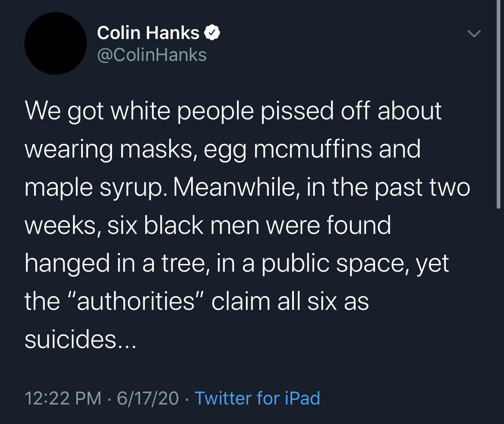
Task: Open the Colin Hanks display name
Action: tap(148, 33)
